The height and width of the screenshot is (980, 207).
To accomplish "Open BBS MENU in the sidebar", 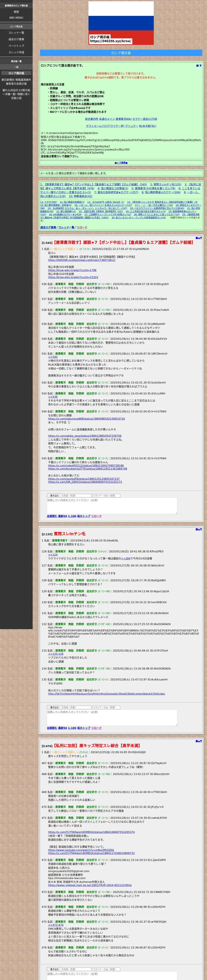I will coord(16,17).
